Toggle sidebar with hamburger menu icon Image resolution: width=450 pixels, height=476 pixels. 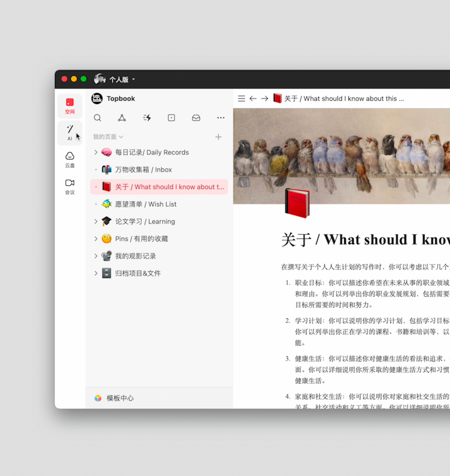coord(241,99)
